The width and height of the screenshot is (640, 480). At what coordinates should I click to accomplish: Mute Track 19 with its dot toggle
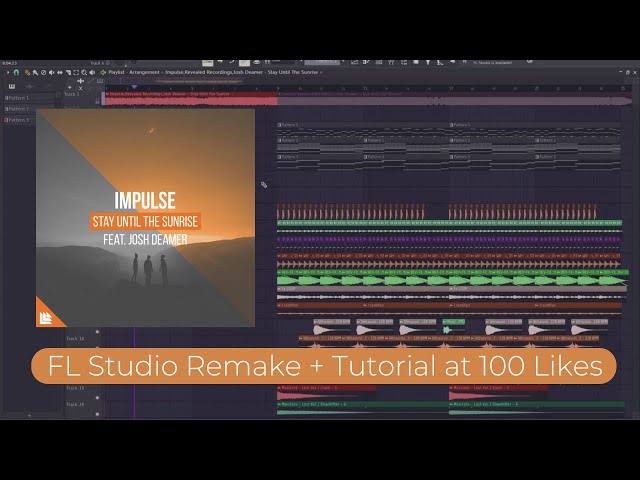pyautogui.click(x=97, y=398)
